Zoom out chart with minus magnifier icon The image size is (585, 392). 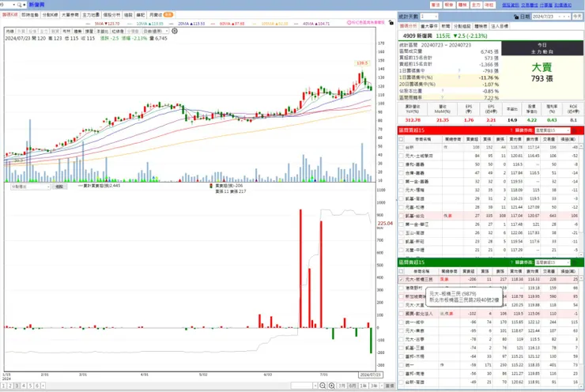(323, 386)
